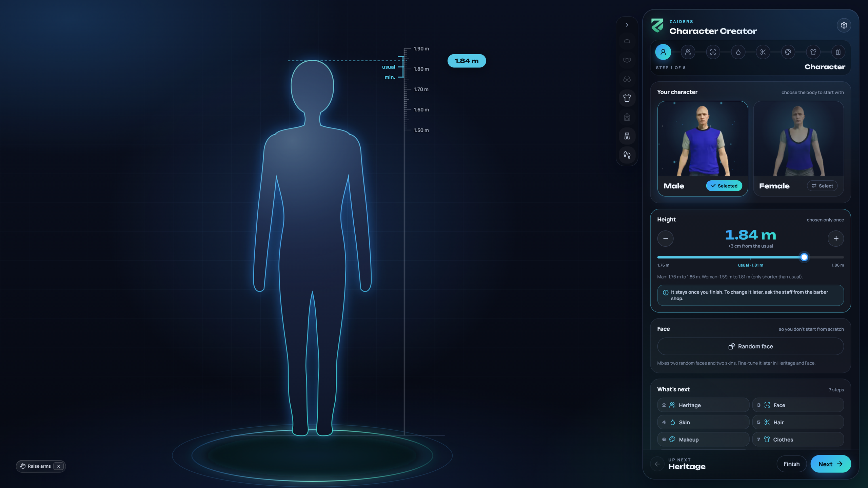Toggle the shirt icon in the sidebar
This screenshot has height=488, width=868.
[x=627, y=98]
